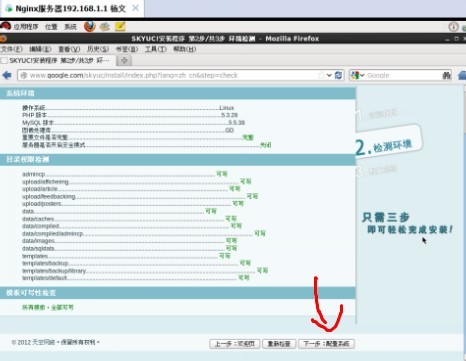Screen dimensions: 466x361
Task: Open the URL history dropdown arrow
Action: pos(329,75)
